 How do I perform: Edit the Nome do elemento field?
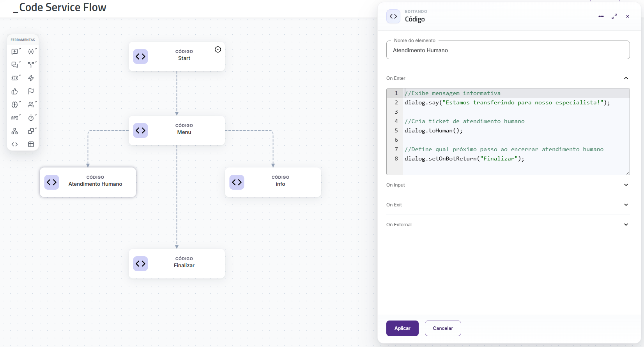tap(508, 50)
